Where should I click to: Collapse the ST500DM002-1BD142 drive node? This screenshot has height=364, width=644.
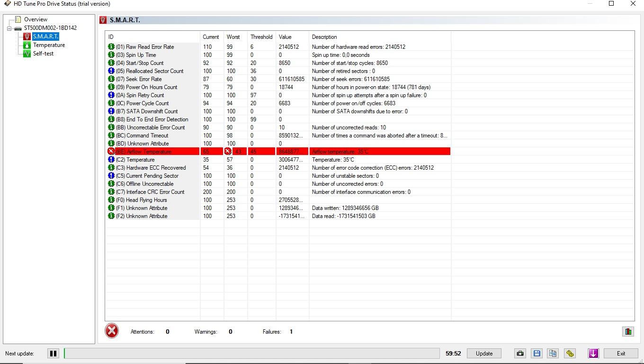pyautogui.click(x=9, y=28)
